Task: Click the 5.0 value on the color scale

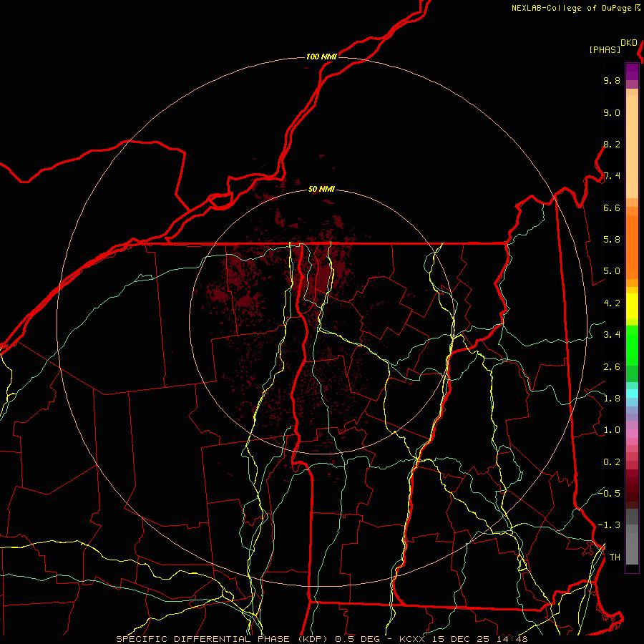Action: tap(612, 271)
